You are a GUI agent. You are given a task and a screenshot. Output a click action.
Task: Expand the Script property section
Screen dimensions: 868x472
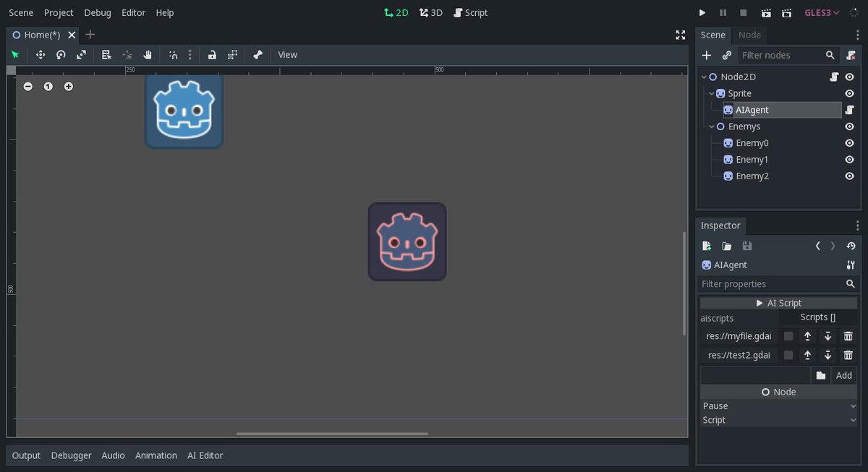[778, 420]
